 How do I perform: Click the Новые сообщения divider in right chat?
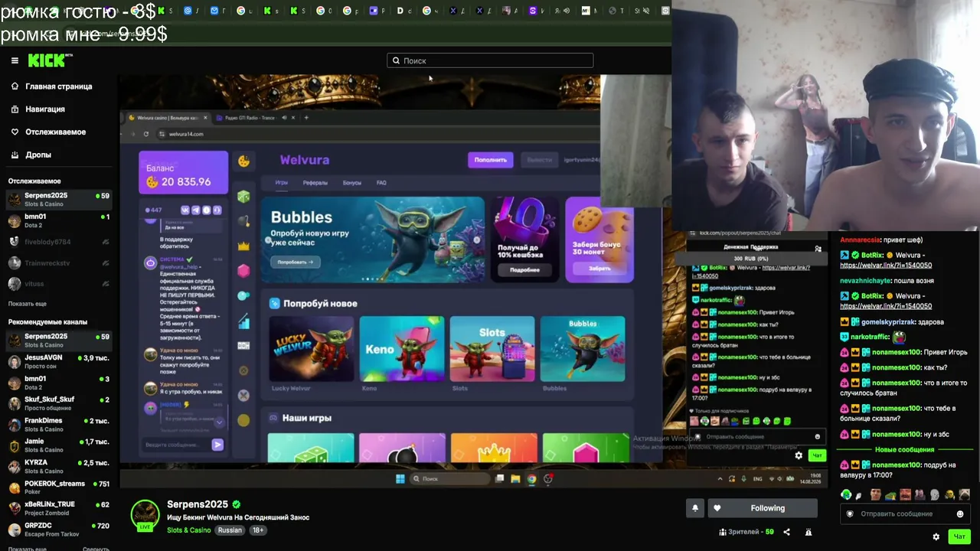point(904,450)
